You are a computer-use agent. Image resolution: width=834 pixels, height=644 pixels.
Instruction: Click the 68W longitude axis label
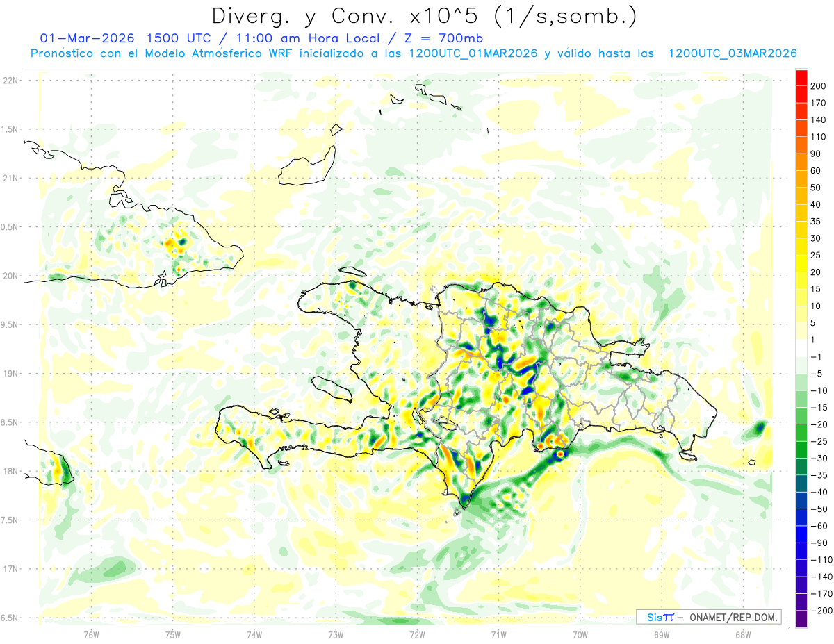pyautogui.click(x=742, y=634)
